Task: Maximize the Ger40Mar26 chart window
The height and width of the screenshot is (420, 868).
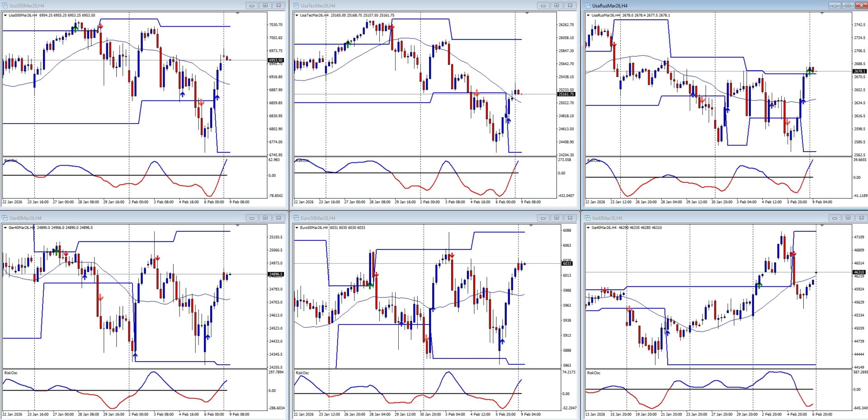Action: [265, 218]
